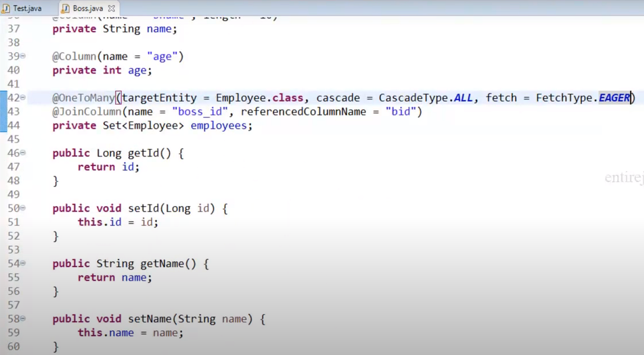
Task: Click the "boss_id" string literal
Action: [200, 112]
